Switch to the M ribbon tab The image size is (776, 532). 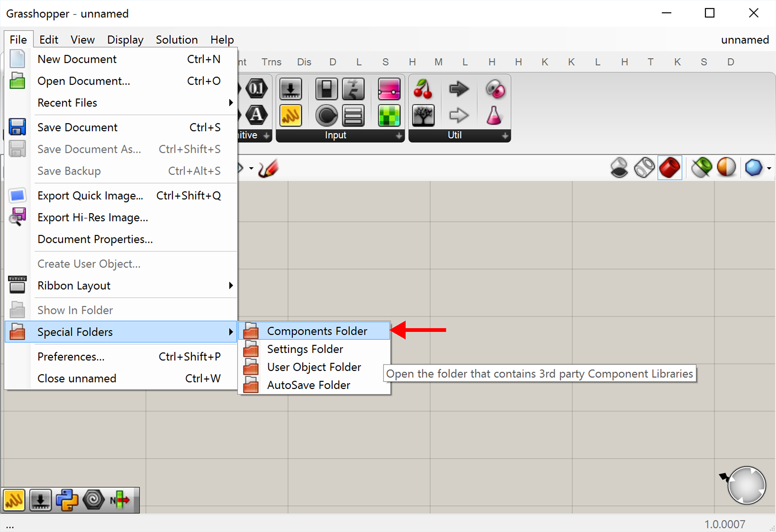[x=439, y=62]
